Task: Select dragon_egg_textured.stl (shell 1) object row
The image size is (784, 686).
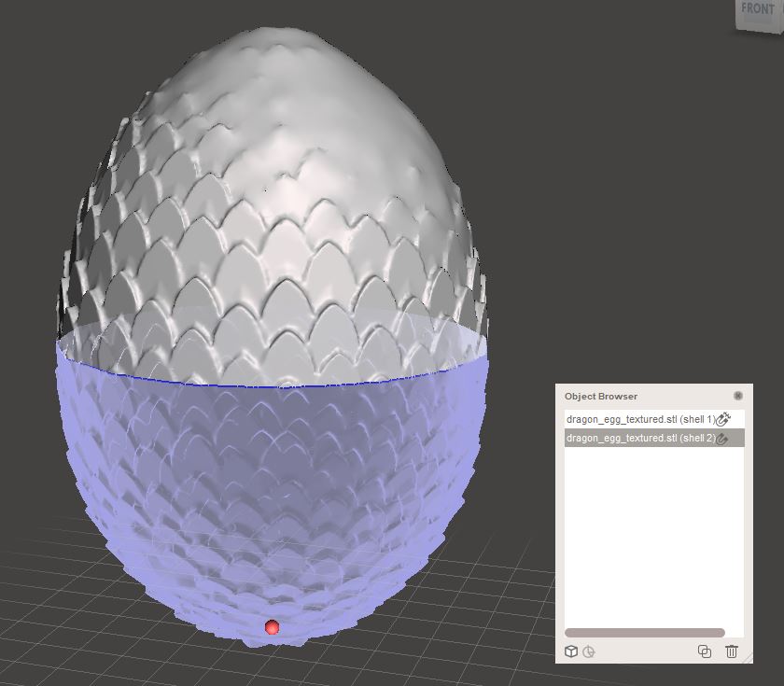Action: click(x=654, y=419)
